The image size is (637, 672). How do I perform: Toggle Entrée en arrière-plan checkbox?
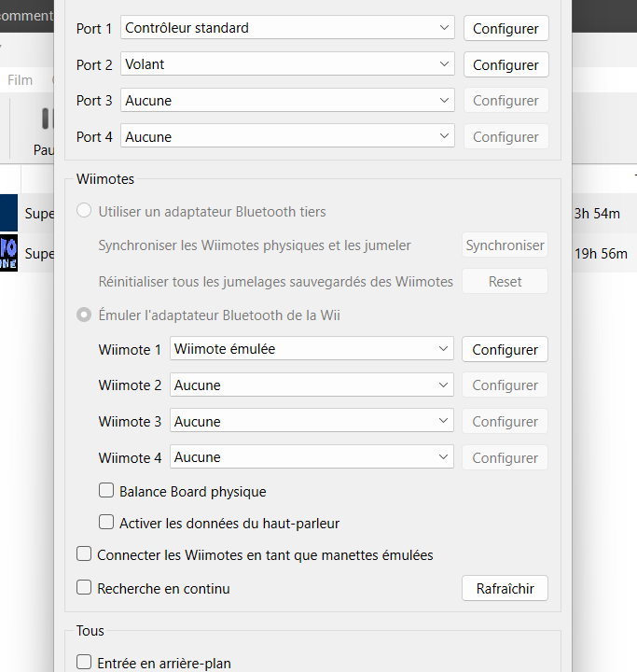pos(85,664)
